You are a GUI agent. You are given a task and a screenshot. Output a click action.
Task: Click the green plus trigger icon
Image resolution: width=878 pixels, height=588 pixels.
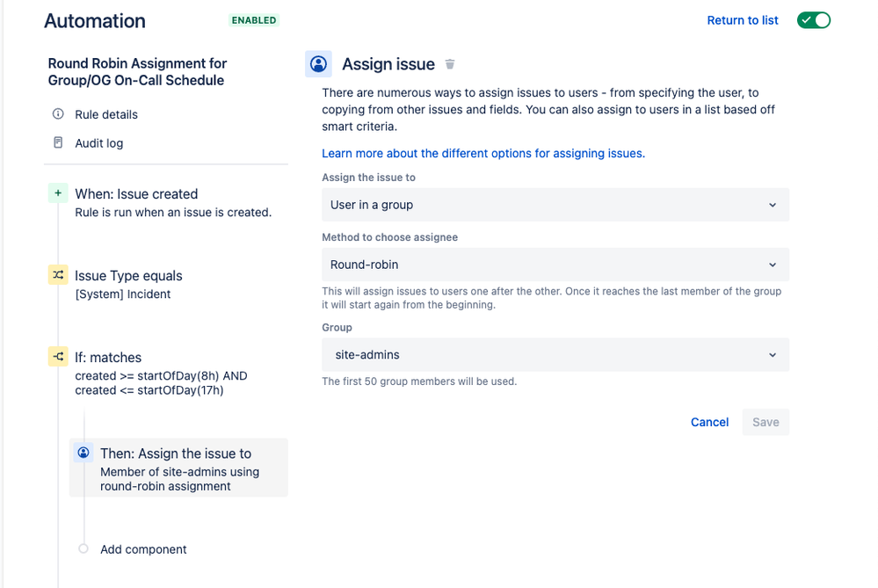[x=58, y=193]
